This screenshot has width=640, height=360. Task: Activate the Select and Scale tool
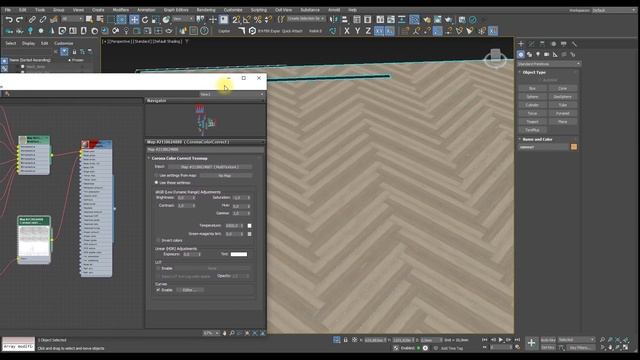[156, 20]
